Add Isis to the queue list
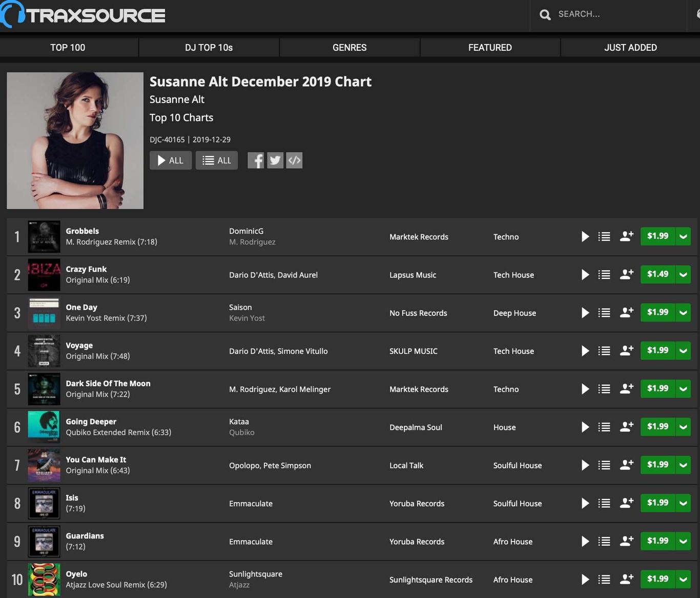Viewport: 700px width, 598px height. (604, 503)
